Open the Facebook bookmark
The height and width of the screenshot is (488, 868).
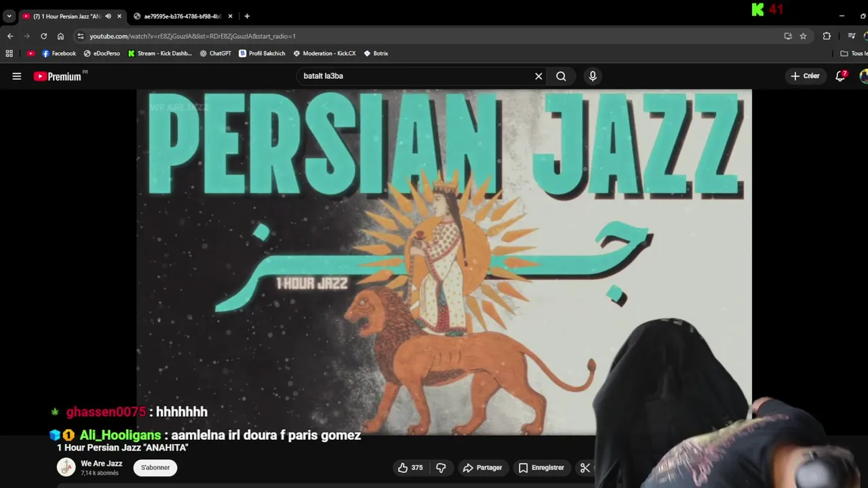click(59, 54)
